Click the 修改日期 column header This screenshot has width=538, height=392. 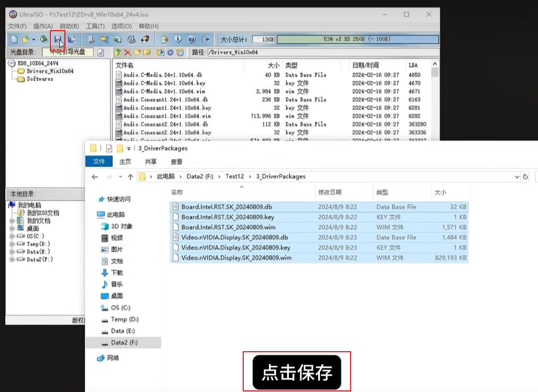329,192
